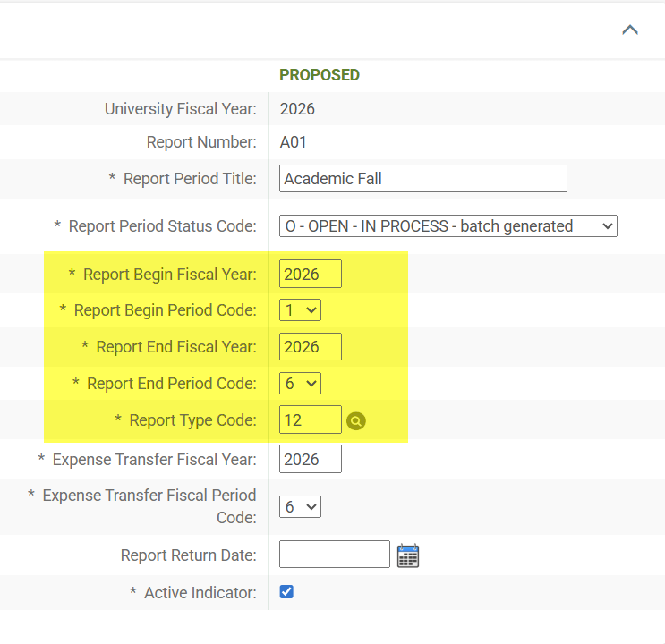Open Expense Transfer Fiscal Period Code dropdown
The height and width of the screenshot is (644, 665).
click(300, 507)
